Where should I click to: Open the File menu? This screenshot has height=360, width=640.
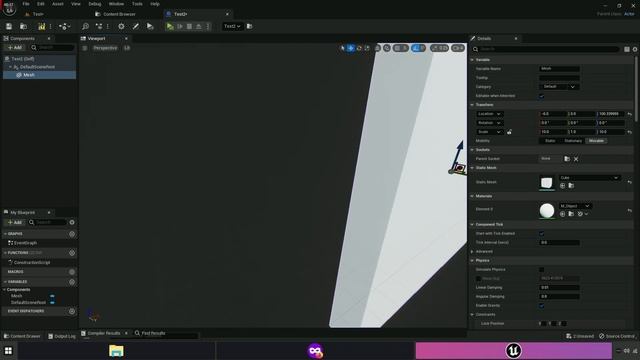pos(26,4)
